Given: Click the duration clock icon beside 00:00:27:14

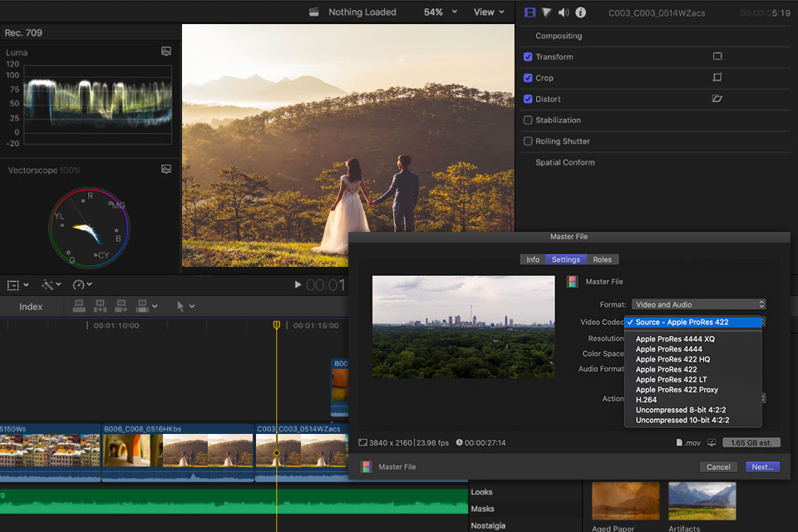Looking at the screenshot, I should [x=459, y=442].
